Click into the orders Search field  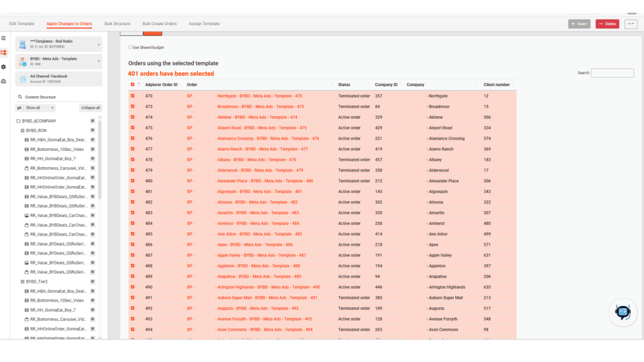click(x=612, y=73)
